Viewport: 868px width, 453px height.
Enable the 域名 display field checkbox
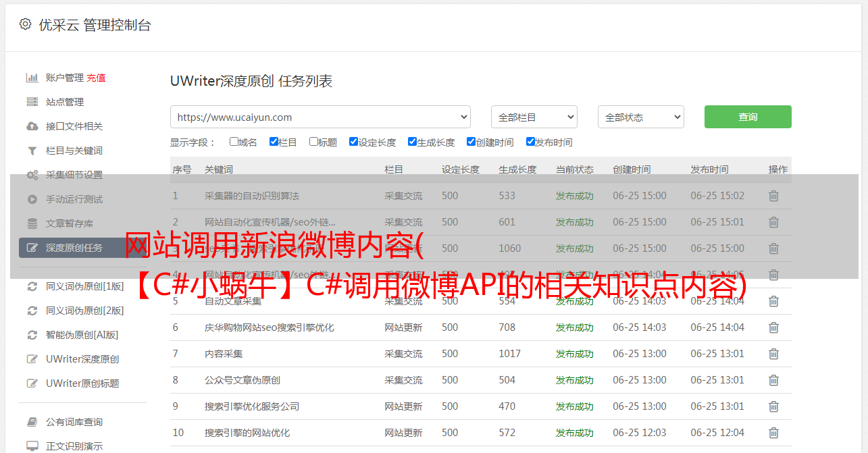(x=234, y=142)
